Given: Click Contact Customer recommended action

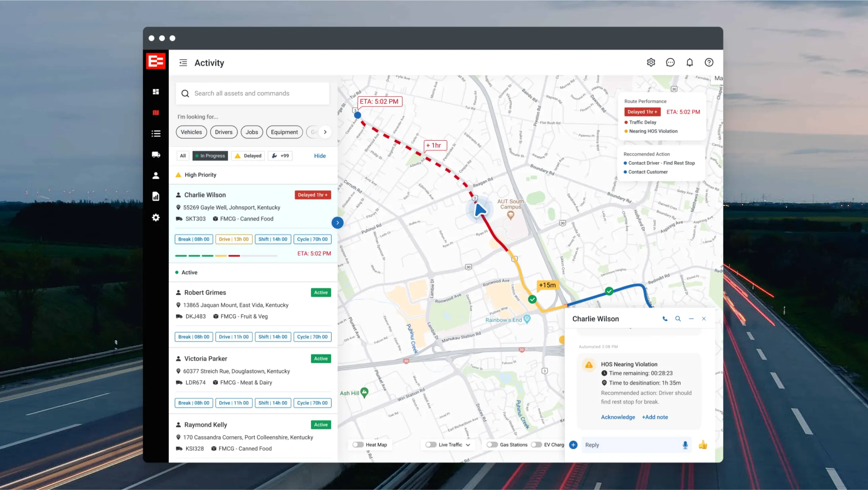Looking at the screenshot, I should [x=646, y=172].
